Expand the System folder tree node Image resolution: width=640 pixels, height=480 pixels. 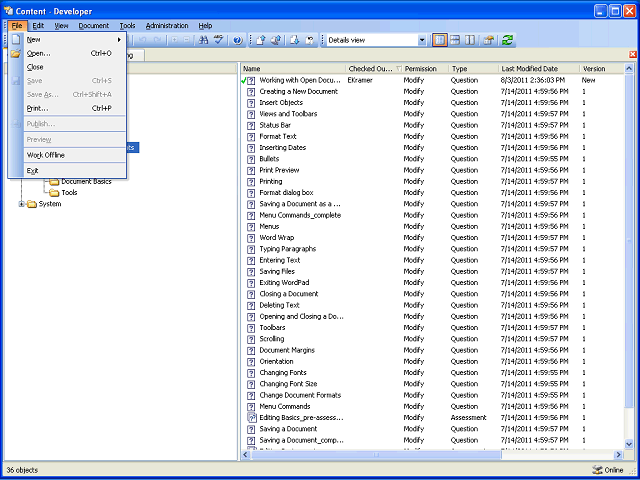coord(22,204)
